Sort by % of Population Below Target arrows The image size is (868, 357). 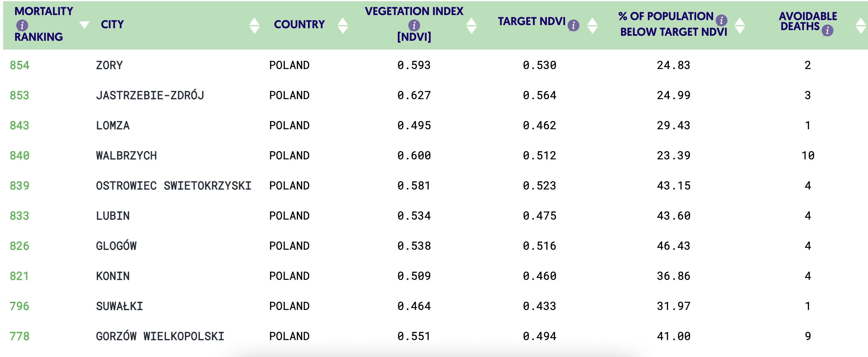740,25
